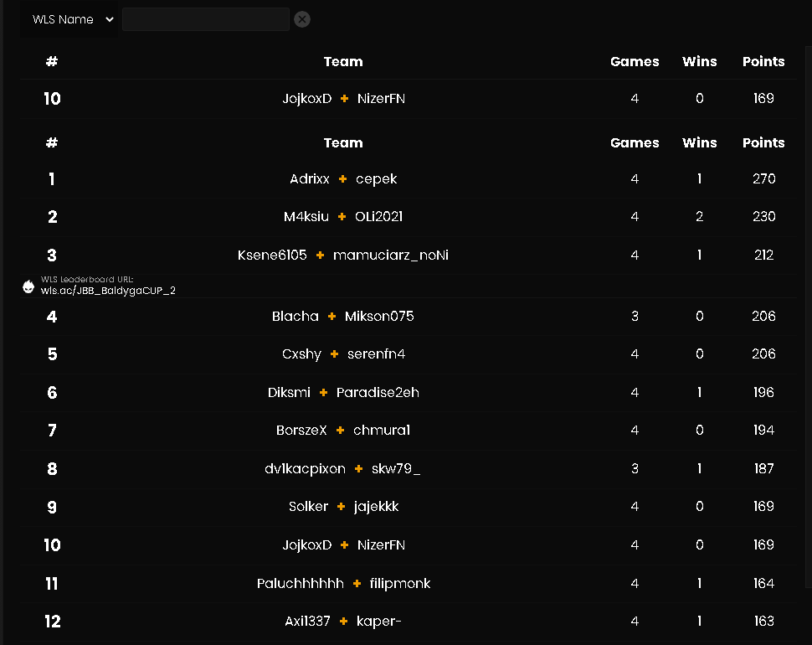The width and height of the screenshot is (812, 645).
Task: Click the Points header of the lower table
Action: (x=763, y=143)
